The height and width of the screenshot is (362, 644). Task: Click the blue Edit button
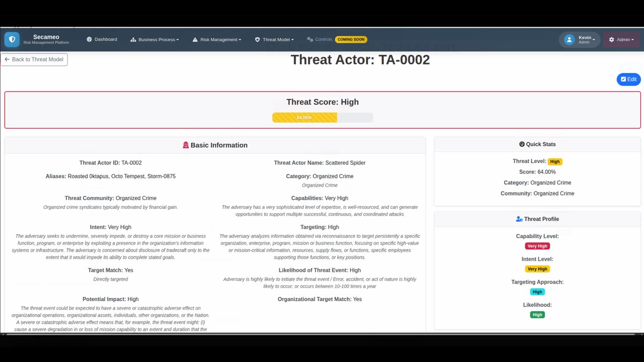click(628, 79)
